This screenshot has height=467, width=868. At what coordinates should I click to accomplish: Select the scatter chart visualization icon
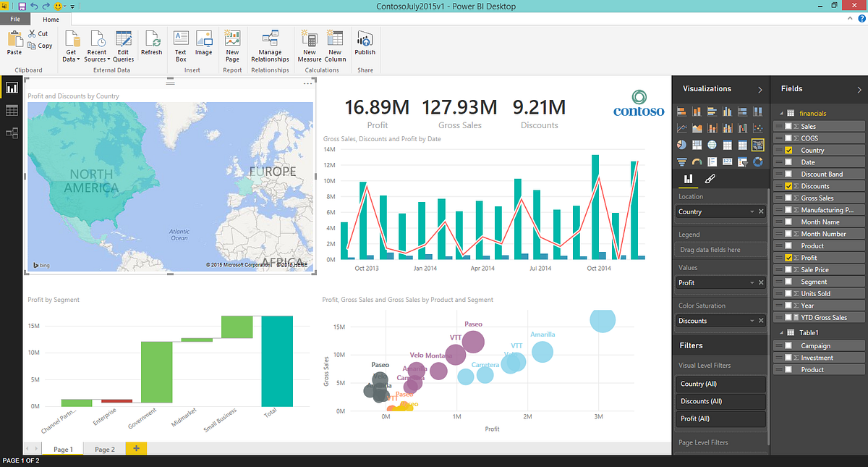pyautogui.click(x=757, y=127)
